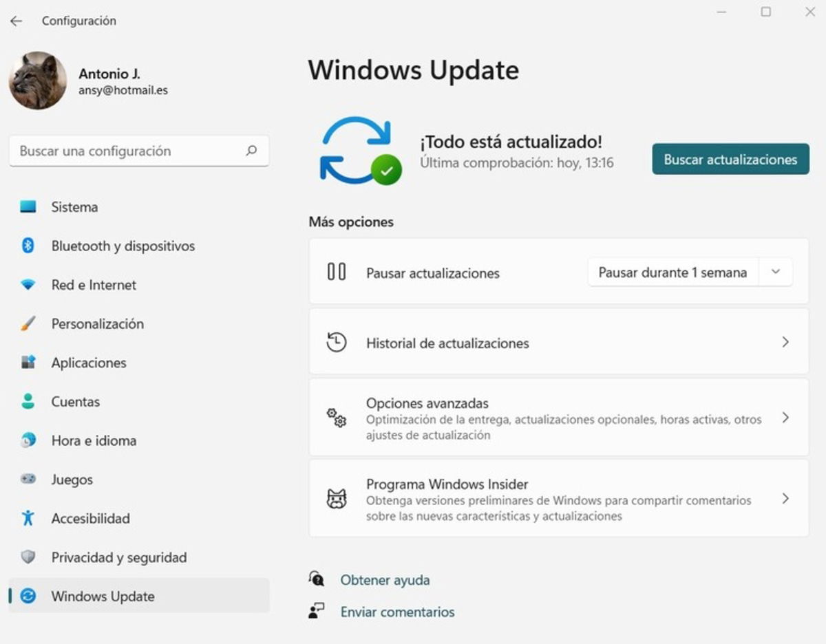Screen dimensions: 826x644
Task: Click the Cuentas person icon
Action: [28, 401]
